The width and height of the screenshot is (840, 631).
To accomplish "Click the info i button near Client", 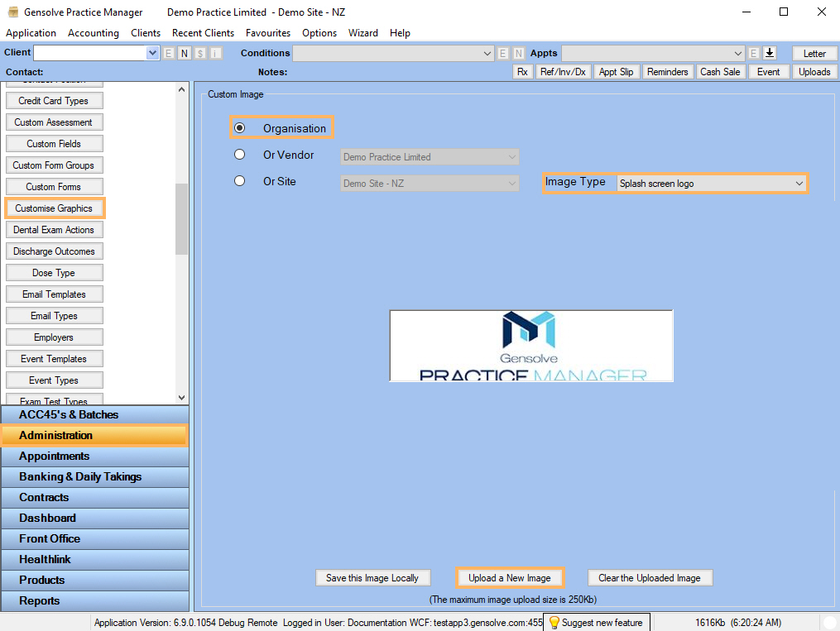I will [216, 53].
